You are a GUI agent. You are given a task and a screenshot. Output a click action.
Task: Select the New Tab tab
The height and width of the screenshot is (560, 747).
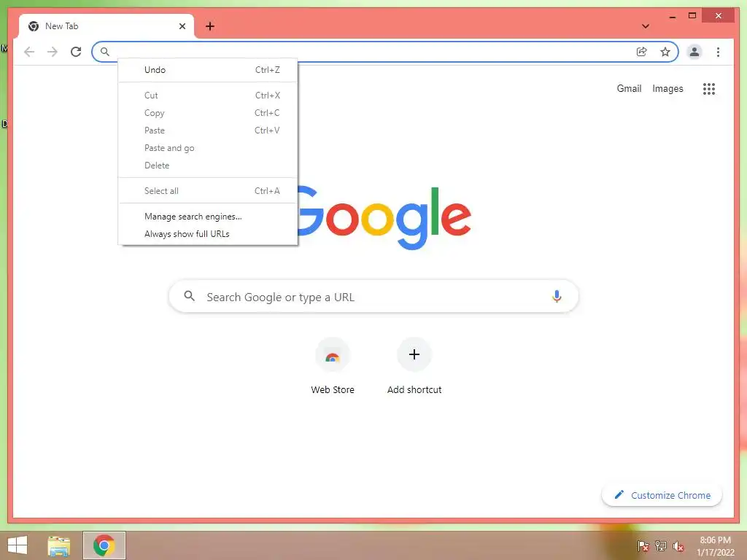tap(107, 26)
